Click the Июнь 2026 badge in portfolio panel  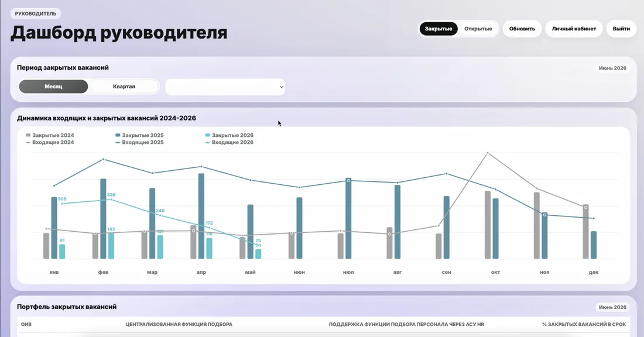pyautogui.click(x=612, y=307)
